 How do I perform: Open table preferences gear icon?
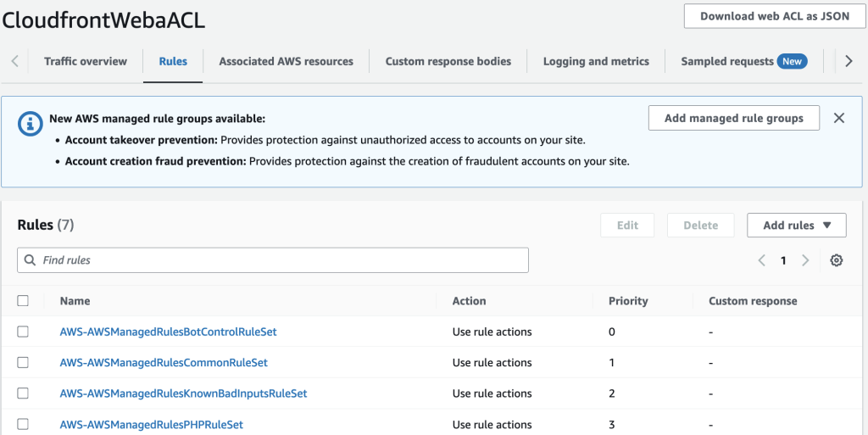(x=837, y=260)
